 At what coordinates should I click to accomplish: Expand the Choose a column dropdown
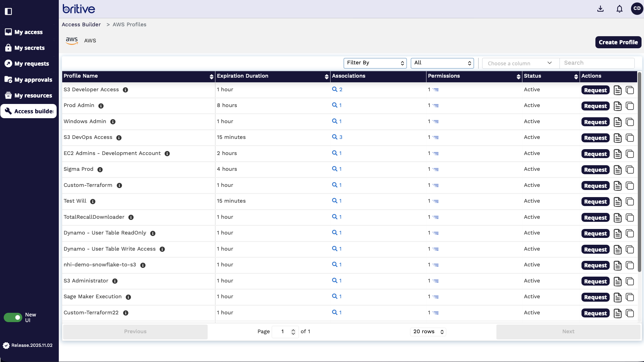[520, 63]
